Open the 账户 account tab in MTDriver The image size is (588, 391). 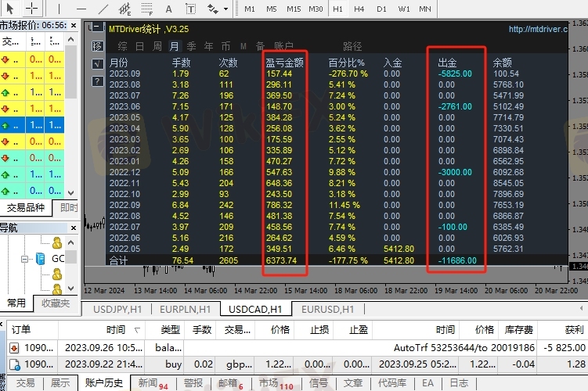[x=283, y=46]
